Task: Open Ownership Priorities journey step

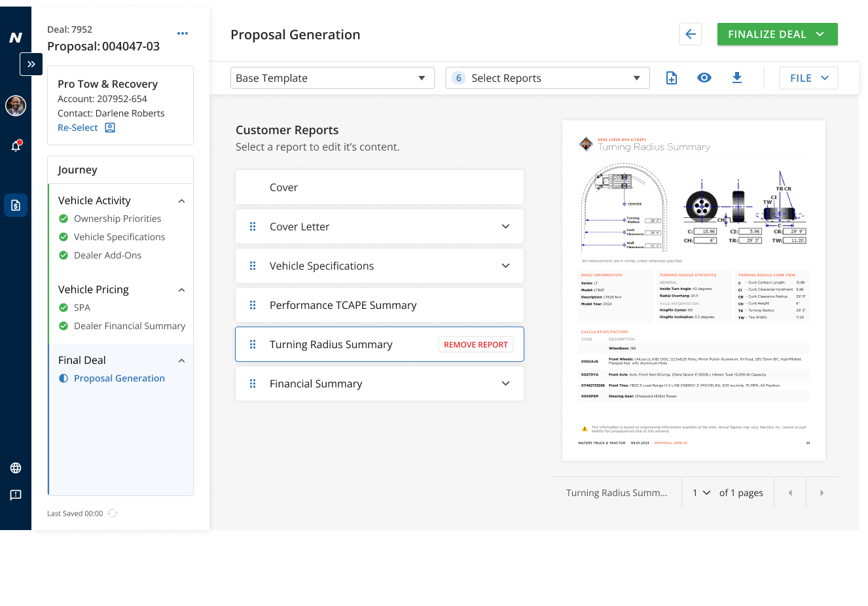Action: pos(117,219)
